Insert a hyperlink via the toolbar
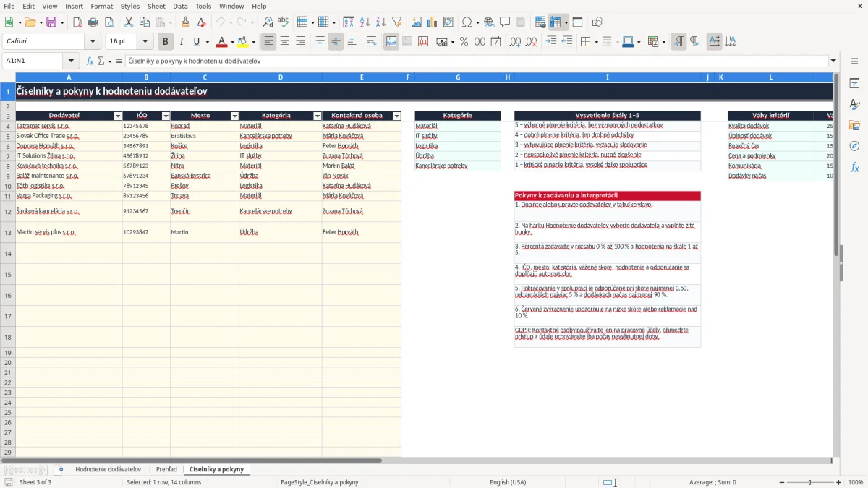 tap(489, 22)
